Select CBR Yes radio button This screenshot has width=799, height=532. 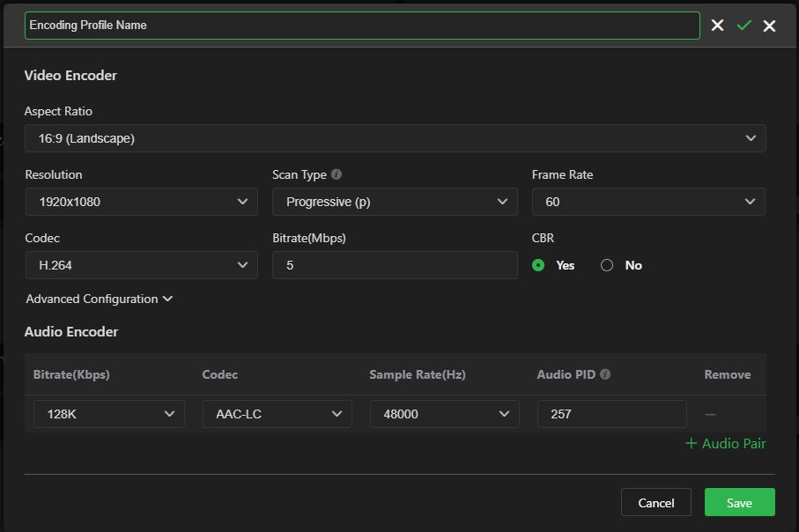point(538,265)
